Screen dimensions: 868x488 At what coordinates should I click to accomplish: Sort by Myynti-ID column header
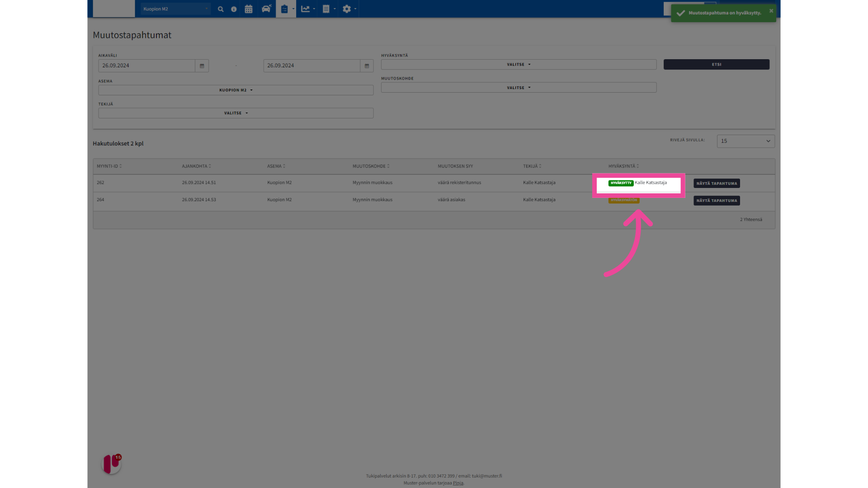click(x=109, y=166)
